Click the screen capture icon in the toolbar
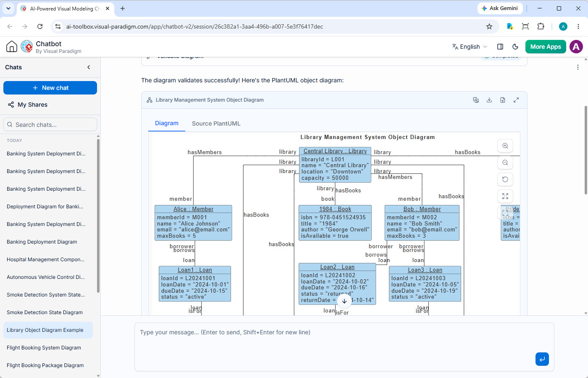588x378 pixels. coord(525,26)
